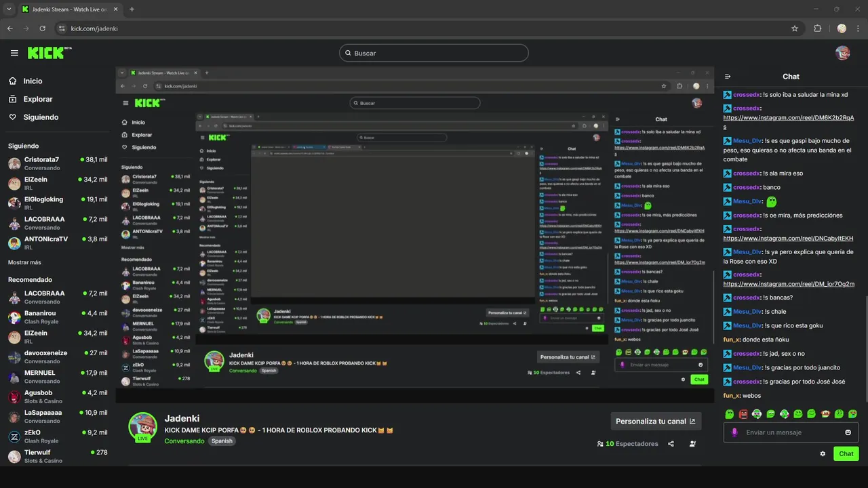868x488 pixels.
Task: Insert the red angry emote
Action: (x=743, y=413)
